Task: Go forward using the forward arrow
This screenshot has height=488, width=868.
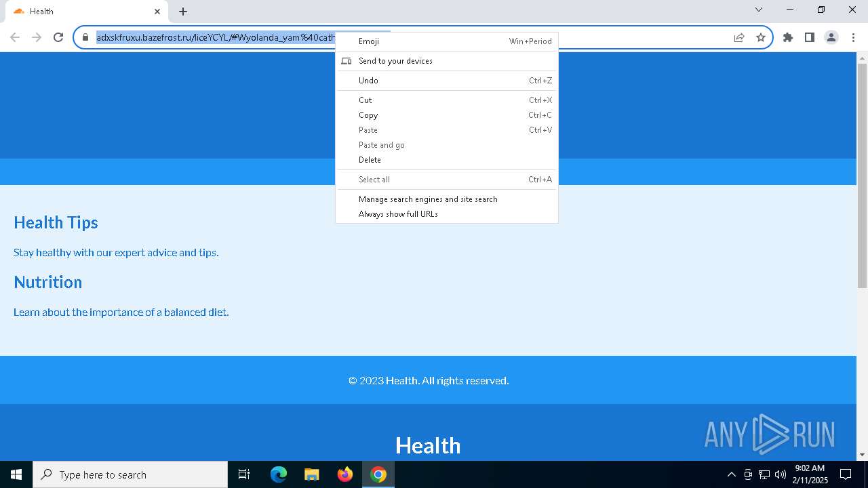Action: (37, 37)
